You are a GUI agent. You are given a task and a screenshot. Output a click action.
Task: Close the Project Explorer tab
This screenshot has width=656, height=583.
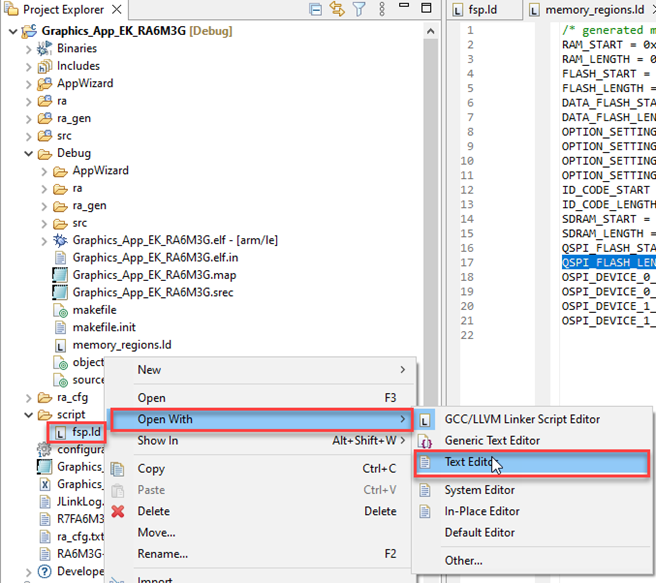tap(117, 9)
